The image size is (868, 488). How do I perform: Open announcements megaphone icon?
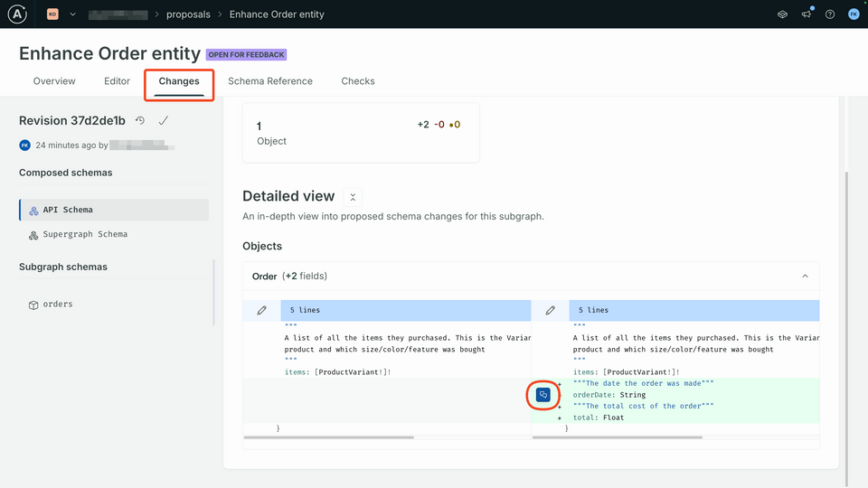click(807, 14)
